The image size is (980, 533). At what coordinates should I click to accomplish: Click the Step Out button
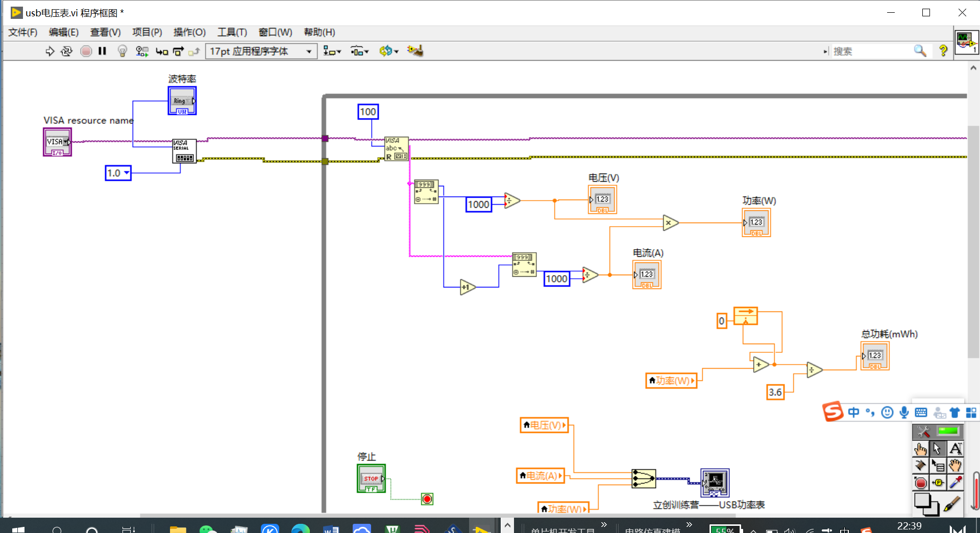pyautogui.click(x=194, y=51)
